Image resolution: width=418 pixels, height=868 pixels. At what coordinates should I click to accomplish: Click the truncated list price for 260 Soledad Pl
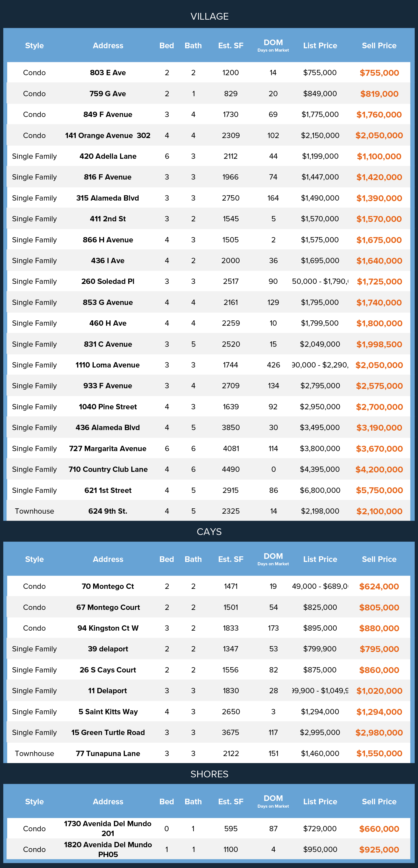320,282
